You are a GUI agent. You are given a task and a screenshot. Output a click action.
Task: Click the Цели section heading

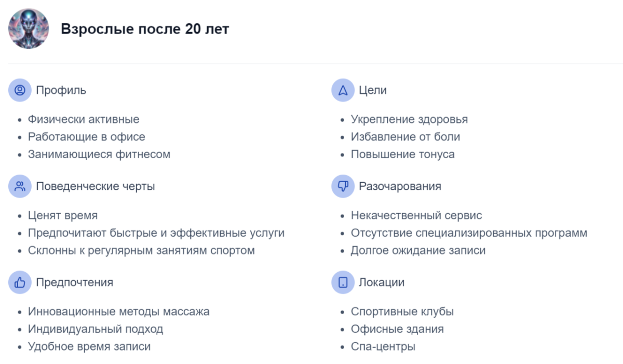pyautogui.click(x=373, y=90)
